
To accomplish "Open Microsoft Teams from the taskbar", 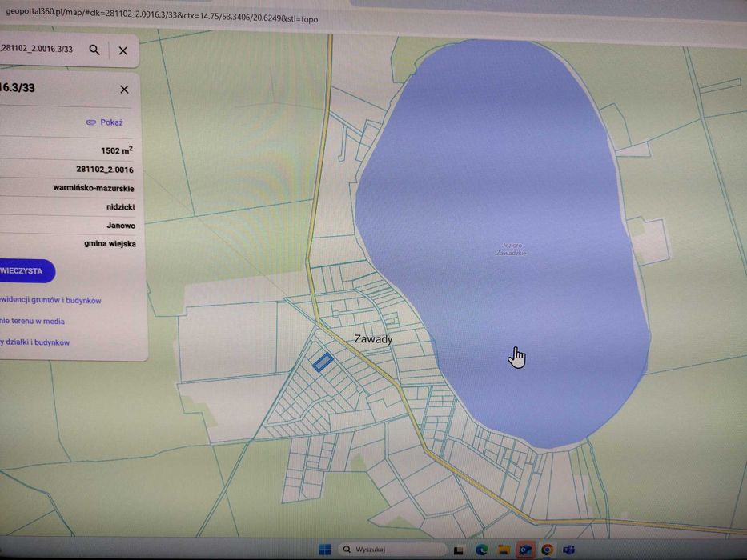I will pos(568,550).
